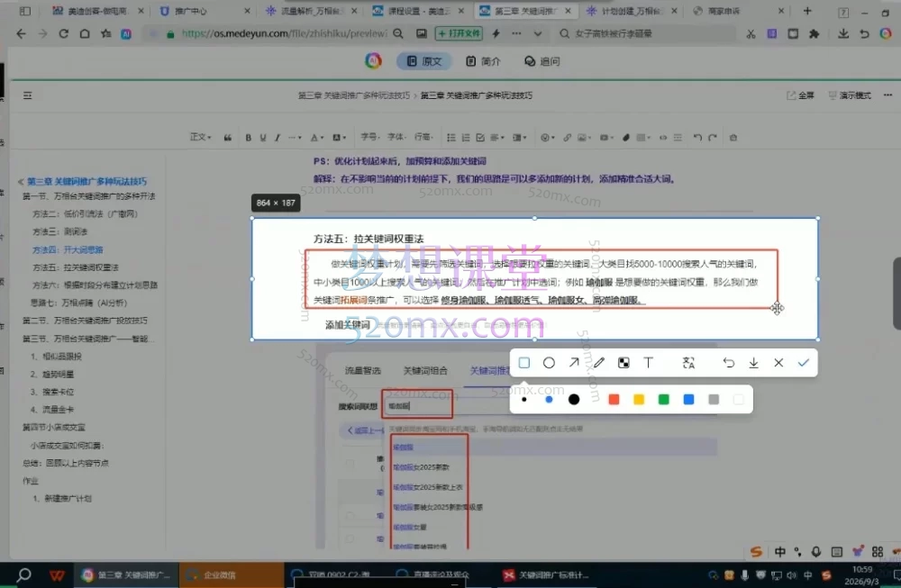901x588 pixels.
Task: Switch to the 原文 tab
Action: tap(424, 61)
